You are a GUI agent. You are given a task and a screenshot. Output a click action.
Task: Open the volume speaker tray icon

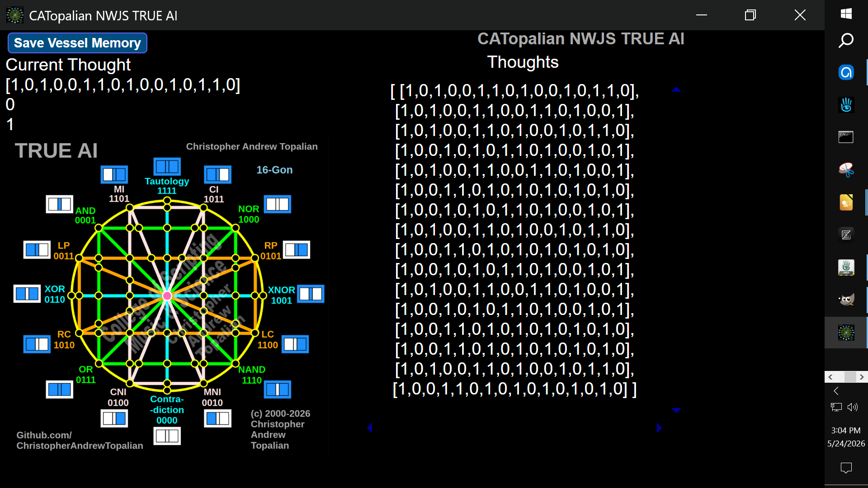pyautogui.click(x=853, y=407)
